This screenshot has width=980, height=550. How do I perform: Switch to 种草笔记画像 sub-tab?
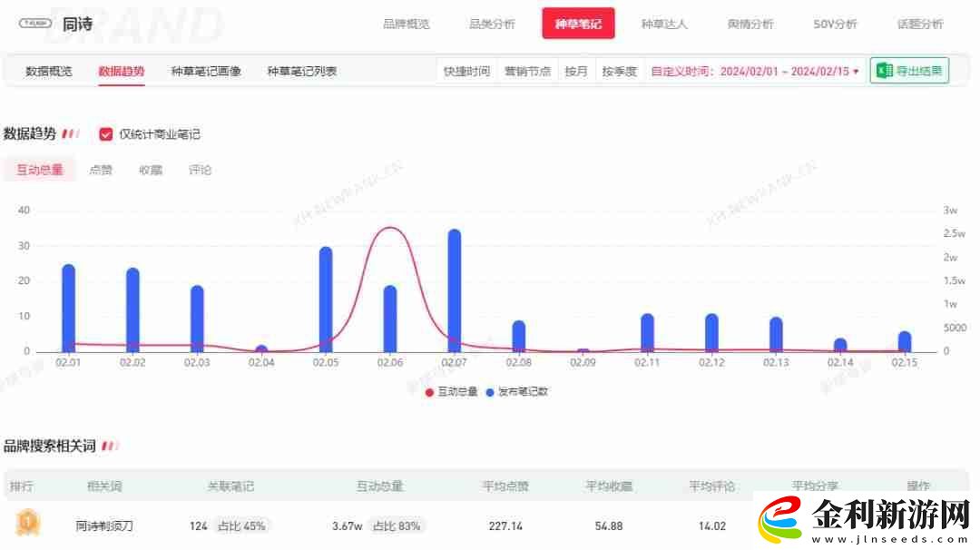pyautogui.click(x=206, y=72)
